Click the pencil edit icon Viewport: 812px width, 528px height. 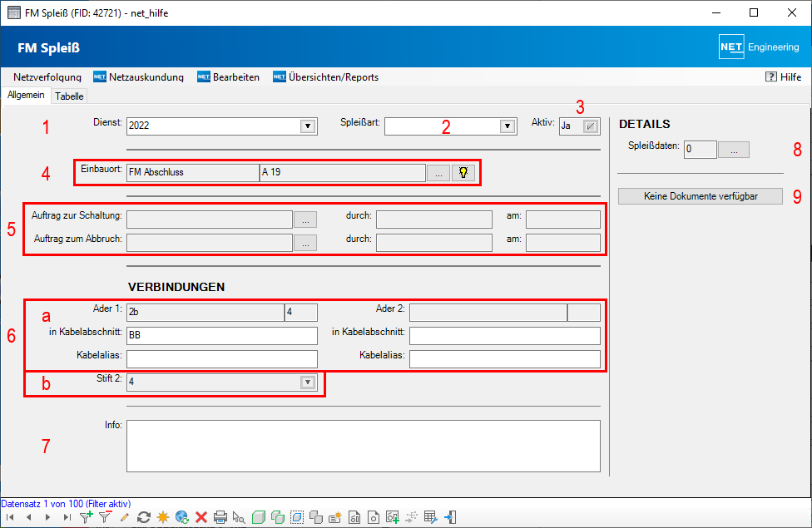124,516
